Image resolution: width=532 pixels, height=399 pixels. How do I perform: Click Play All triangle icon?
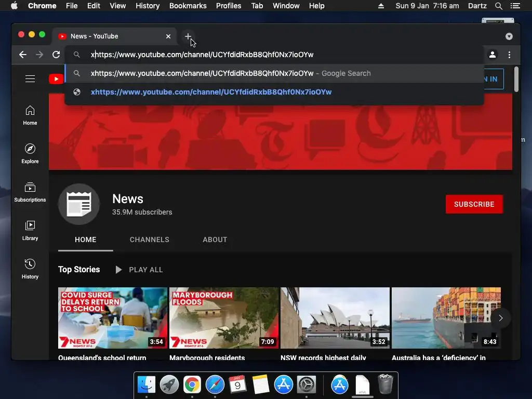[x=118, y=270]
